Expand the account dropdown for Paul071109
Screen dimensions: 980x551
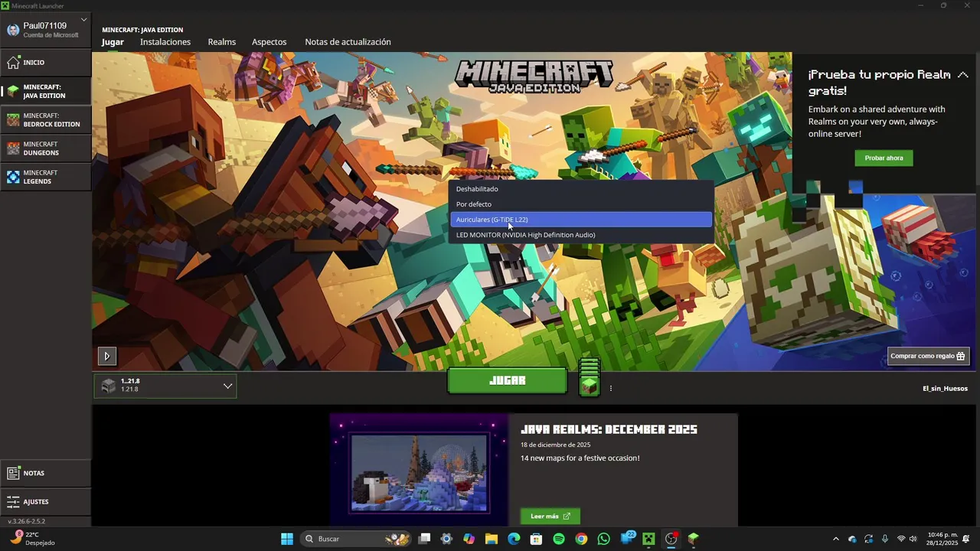(83, 20)
